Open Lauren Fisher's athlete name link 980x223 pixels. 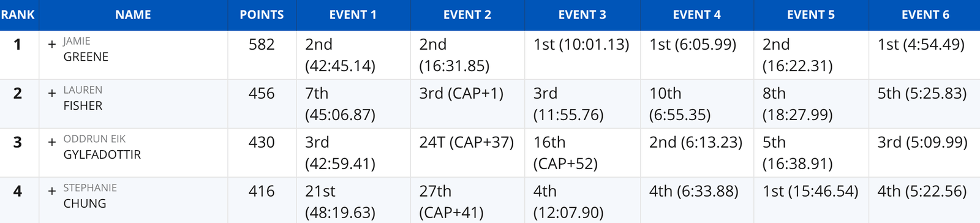[83, 98]
